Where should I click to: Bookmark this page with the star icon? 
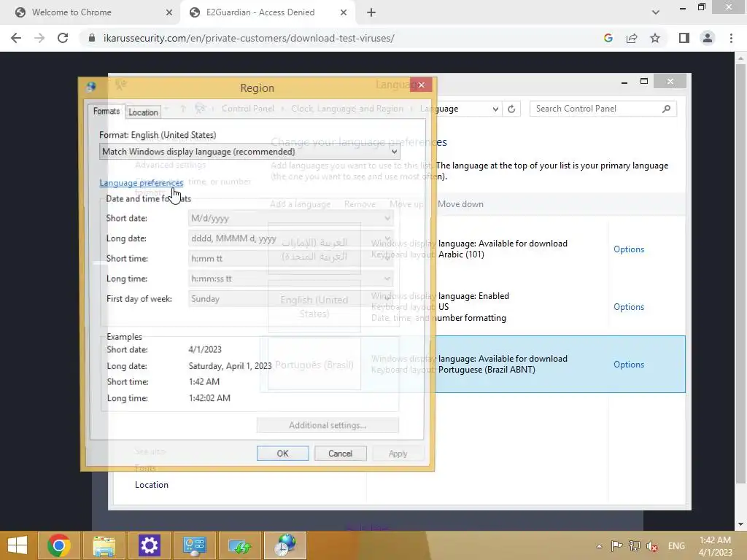pyautogui.click(x=655, y=38)
